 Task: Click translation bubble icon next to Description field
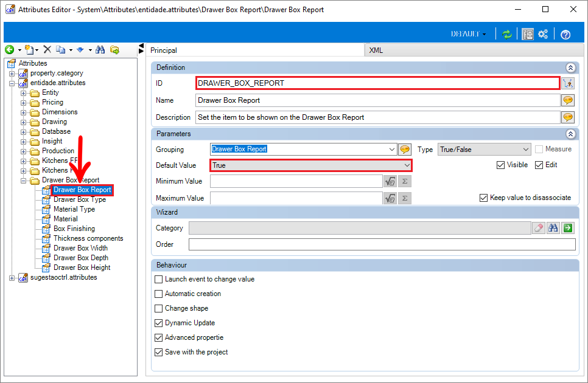point(568,117)
